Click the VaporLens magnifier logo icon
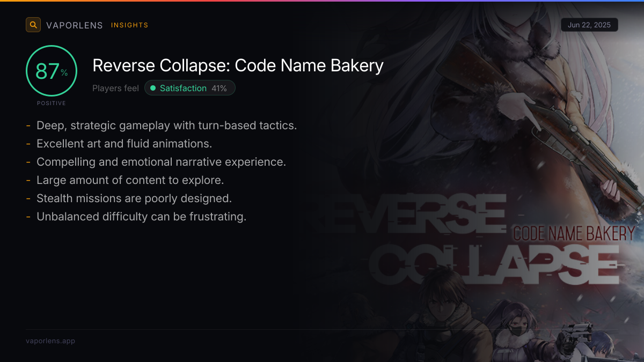This screenshot has height=362, width=644. tap(33, 25)
